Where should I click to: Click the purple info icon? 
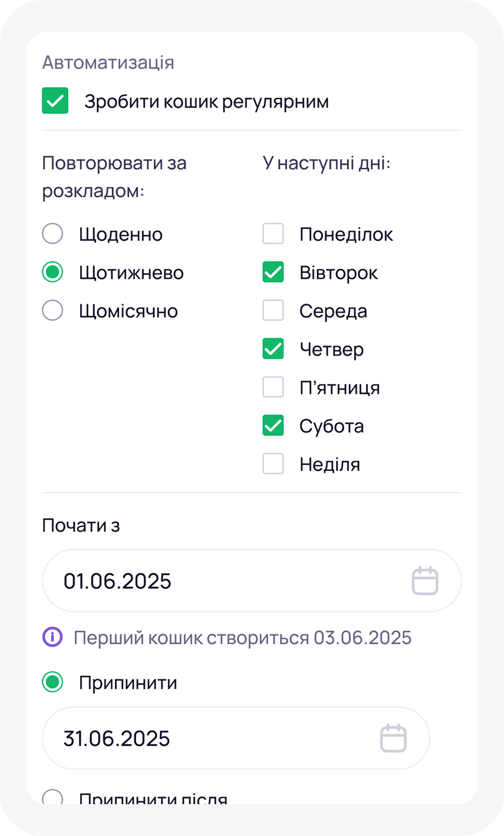pos(53,637)
